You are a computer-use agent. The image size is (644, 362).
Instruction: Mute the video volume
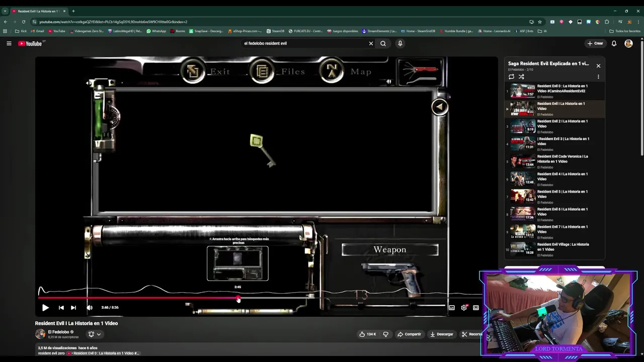[x=90, y=308]
